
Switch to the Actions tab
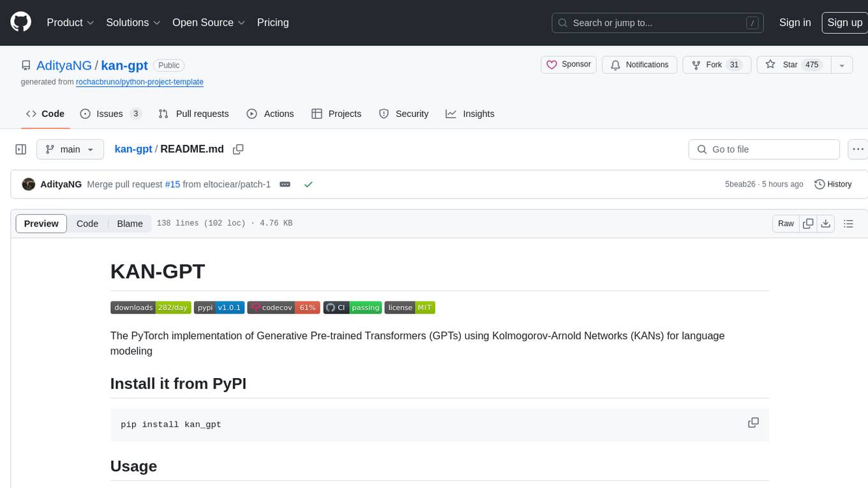click(x=270, y=114)
